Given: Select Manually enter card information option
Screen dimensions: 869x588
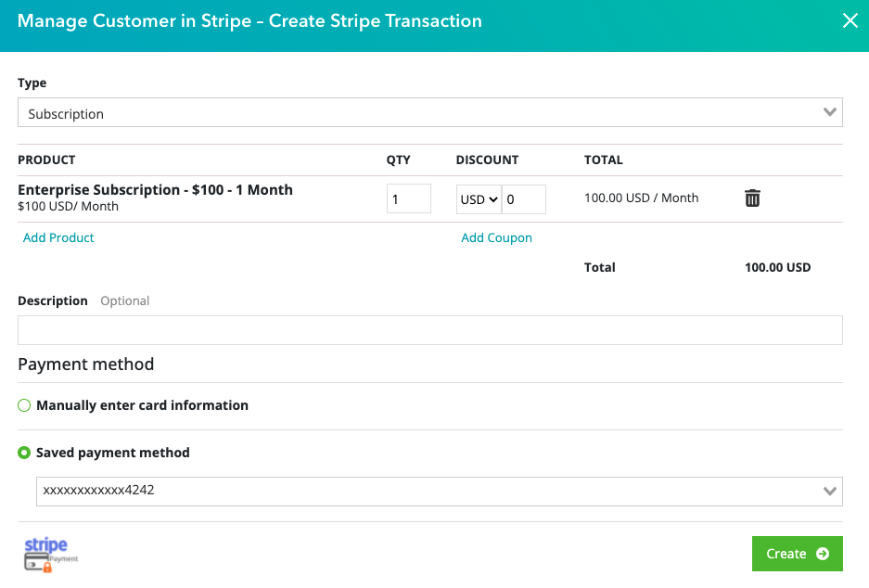Looking at the screenshot, I should click(25, 405).
